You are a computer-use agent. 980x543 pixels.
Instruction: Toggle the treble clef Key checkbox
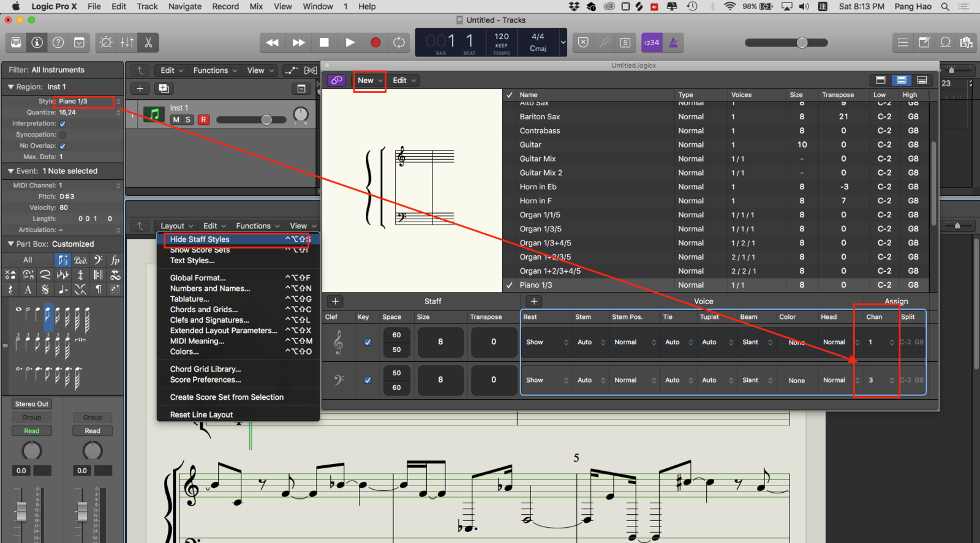point(367,342)
